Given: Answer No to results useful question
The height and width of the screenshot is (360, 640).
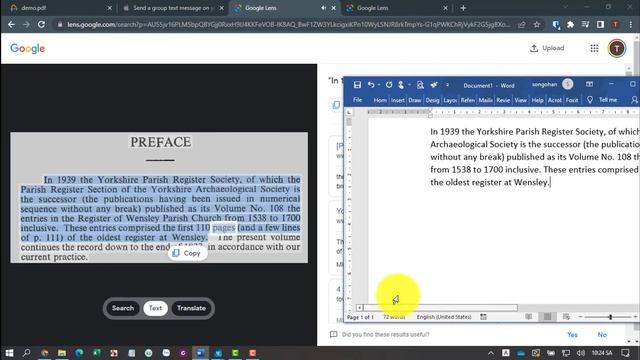Looking at the screenshot, I should [602, 335].
